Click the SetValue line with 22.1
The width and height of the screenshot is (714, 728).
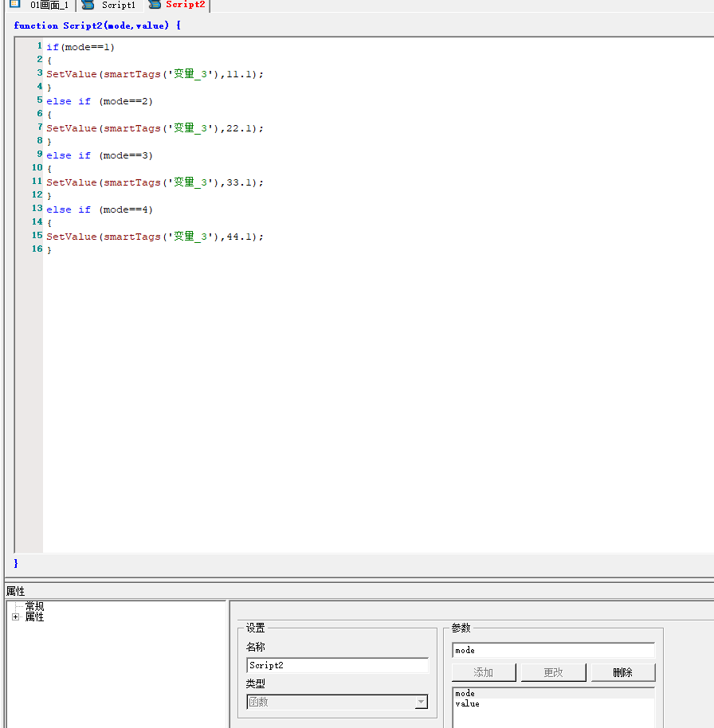click(155, 128)
